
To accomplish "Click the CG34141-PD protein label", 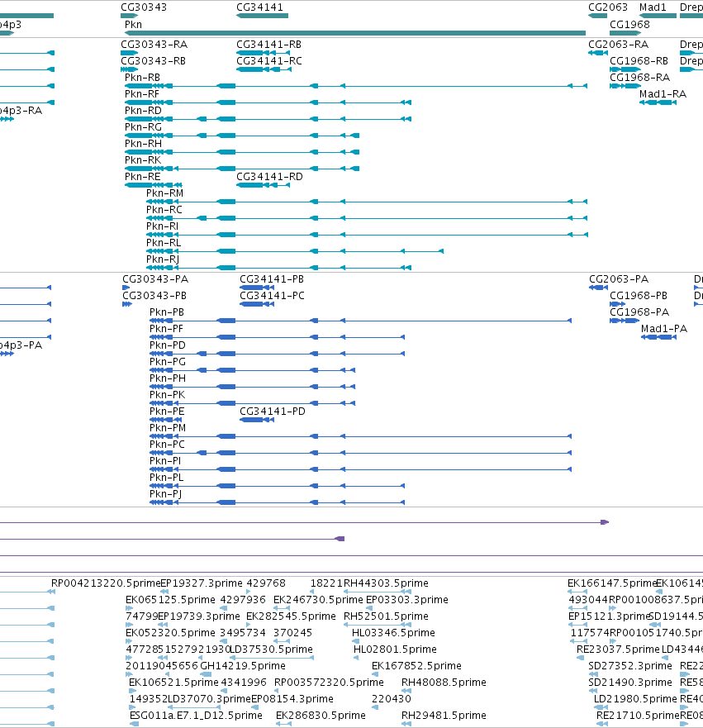I will pyautogui.click(x=273, y=412).
